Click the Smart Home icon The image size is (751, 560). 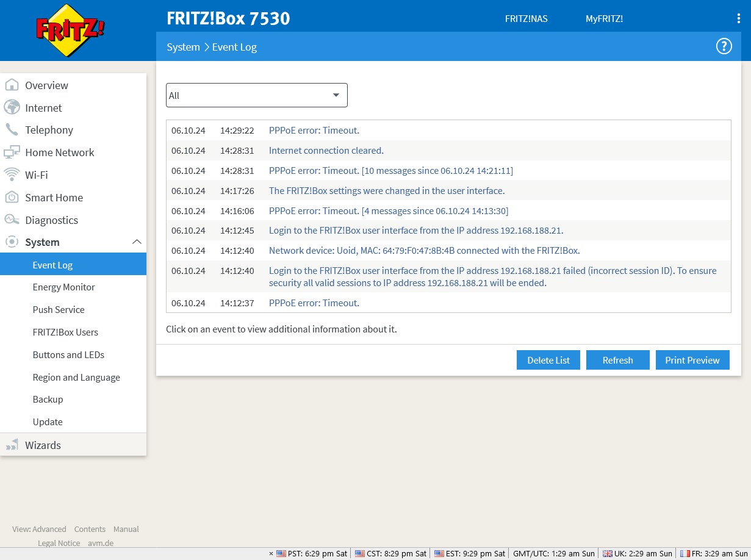[x=12, y=198]
